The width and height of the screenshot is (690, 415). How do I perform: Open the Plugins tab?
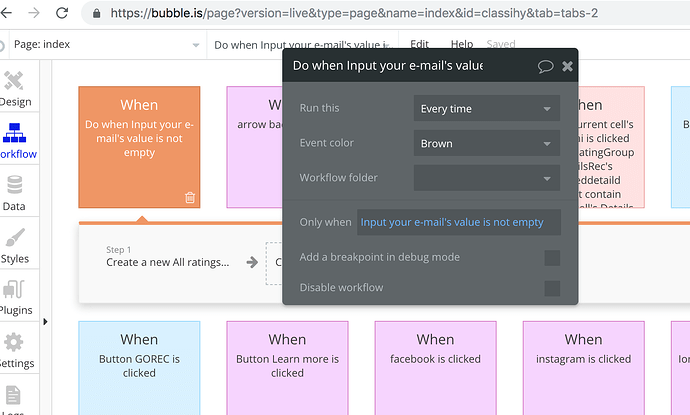pos(15,297)
